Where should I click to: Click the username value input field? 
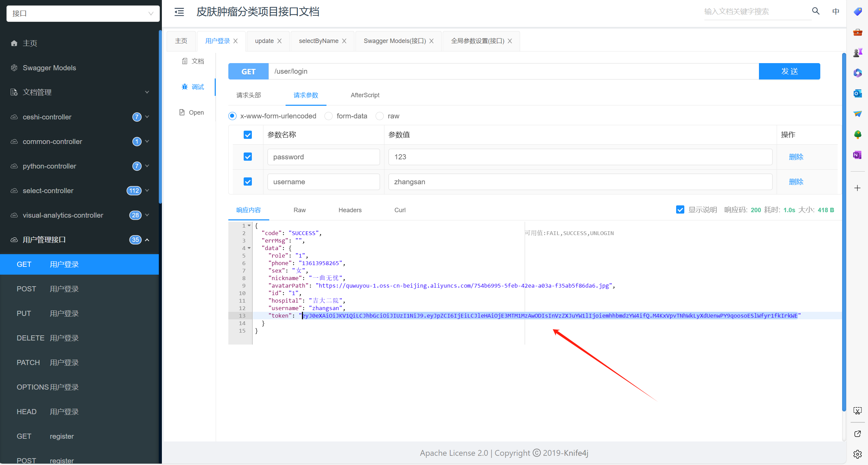tap(580, 182)
